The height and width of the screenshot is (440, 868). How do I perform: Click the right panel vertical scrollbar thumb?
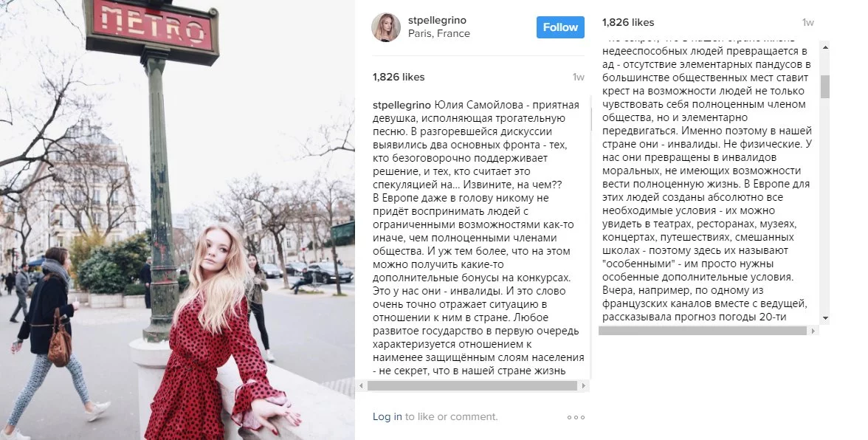click(x=825, y=86)
